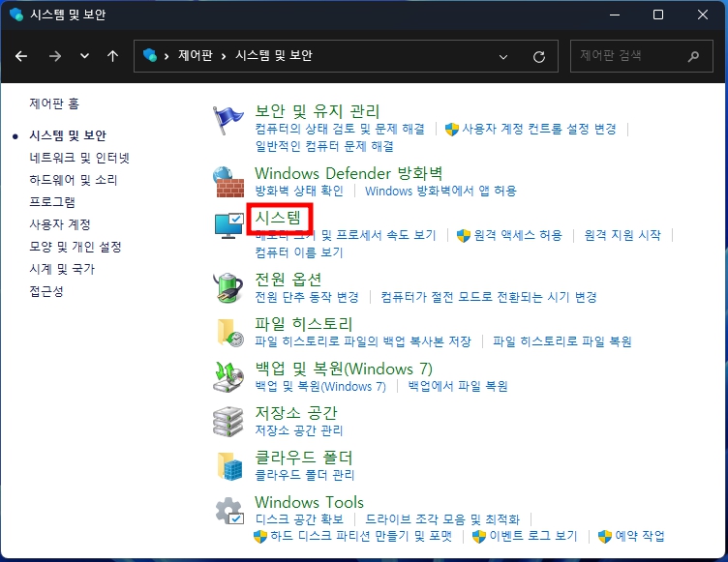This screenshot has width=728, height=562.
Task: Click 드라이브 조각 모음 및 최적화
Action: tap(442, 519)
